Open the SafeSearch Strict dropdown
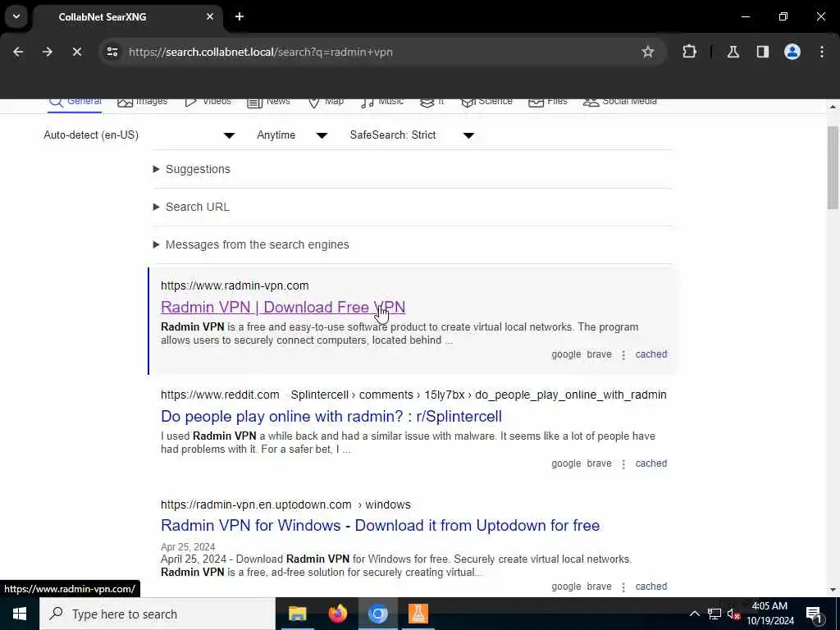This screenshot has height=630, width=840. coord(412,135)
